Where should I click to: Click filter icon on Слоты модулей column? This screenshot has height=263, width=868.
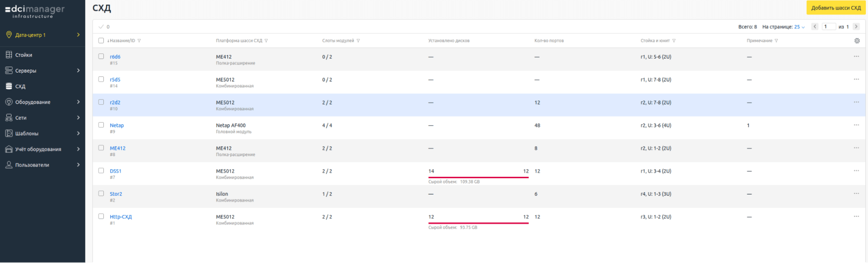click(358, 41)
